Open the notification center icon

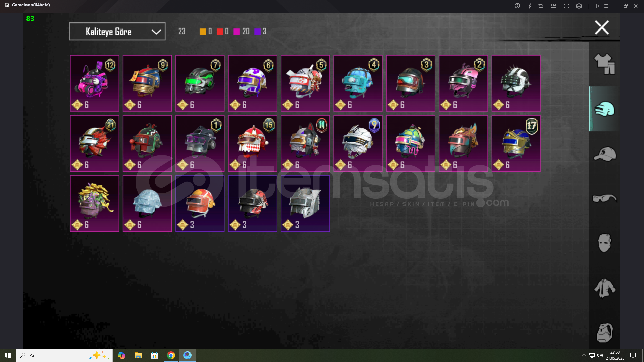coord(633,355)
